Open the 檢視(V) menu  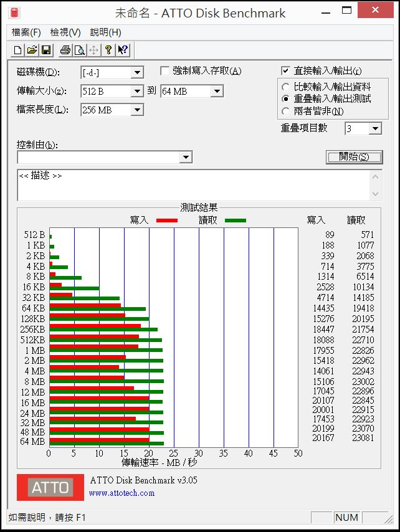pos(65,32)
